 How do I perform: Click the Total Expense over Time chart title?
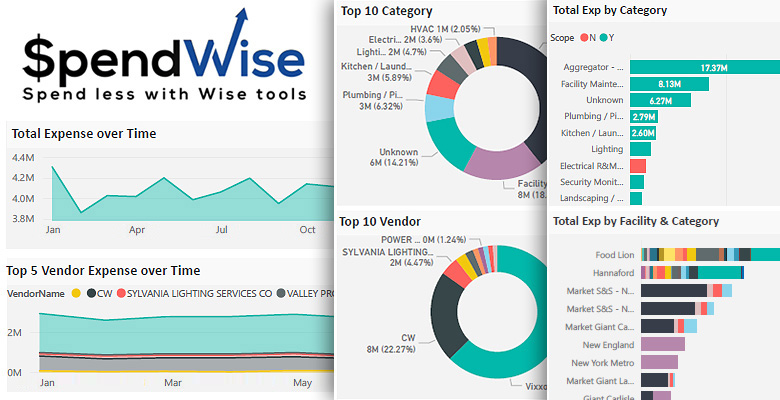83,133
